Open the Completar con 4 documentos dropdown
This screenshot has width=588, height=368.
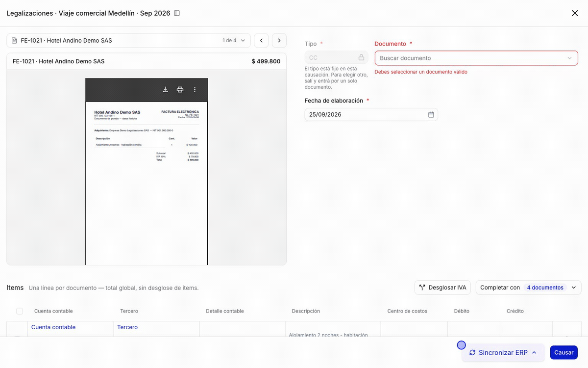click(x=528, y=288)
